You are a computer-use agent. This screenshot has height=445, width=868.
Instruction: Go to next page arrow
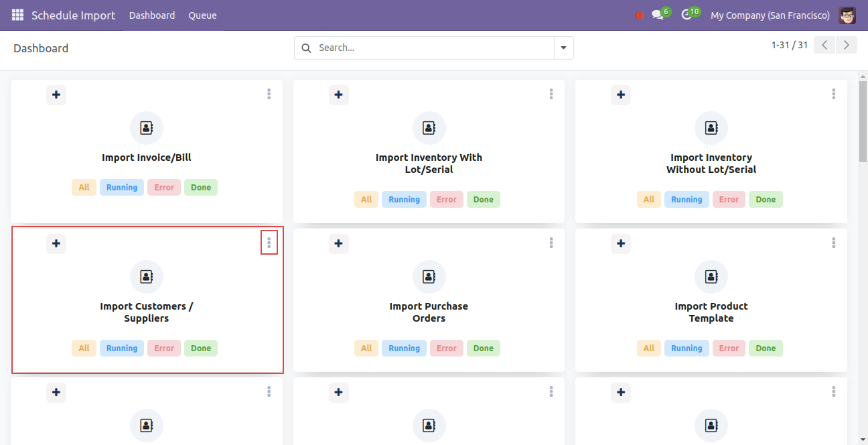847,45
